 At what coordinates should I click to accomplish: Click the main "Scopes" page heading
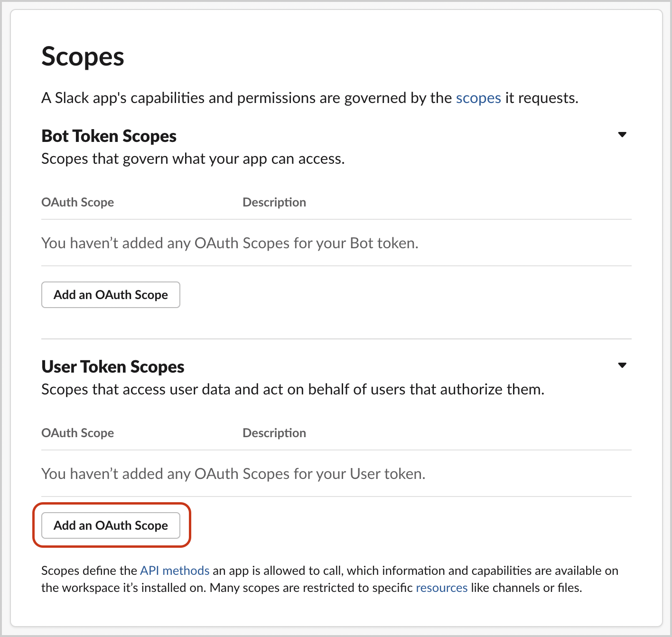(x=83, y=57)
